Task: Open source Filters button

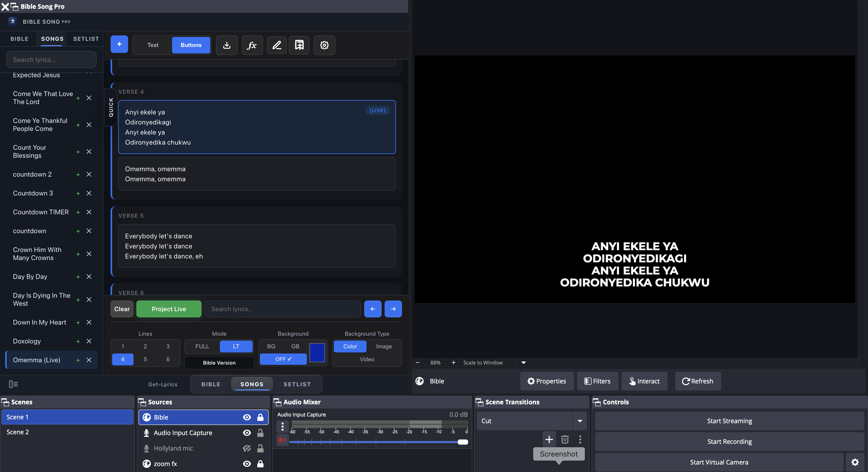Action: pos(597,381)
